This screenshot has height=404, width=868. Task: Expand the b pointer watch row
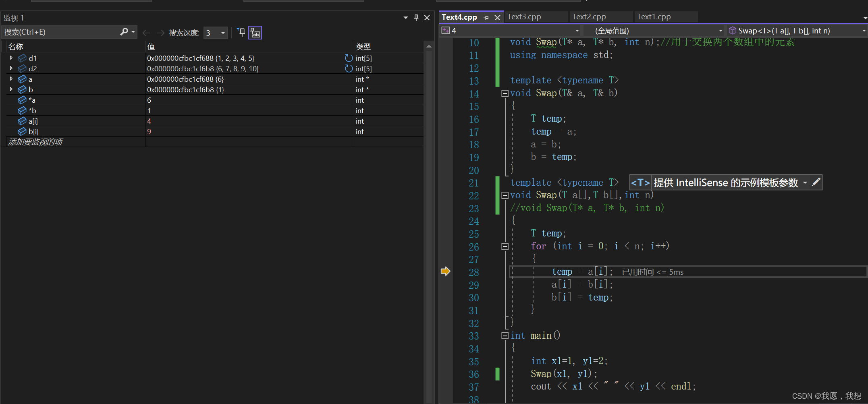coord(11,89)
